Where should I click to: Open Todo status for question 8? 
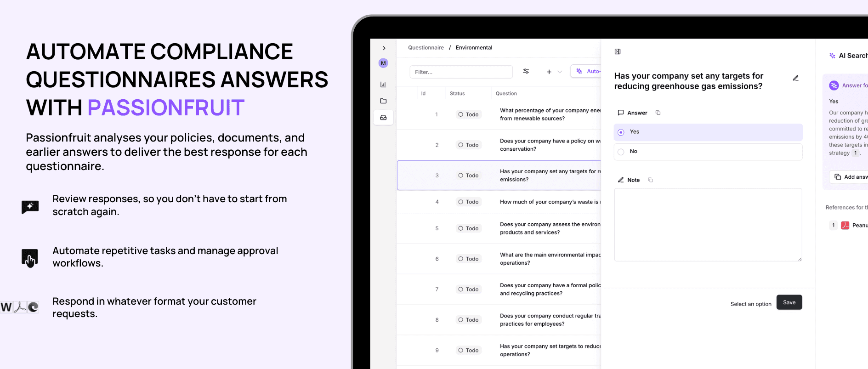click(468, 320)
